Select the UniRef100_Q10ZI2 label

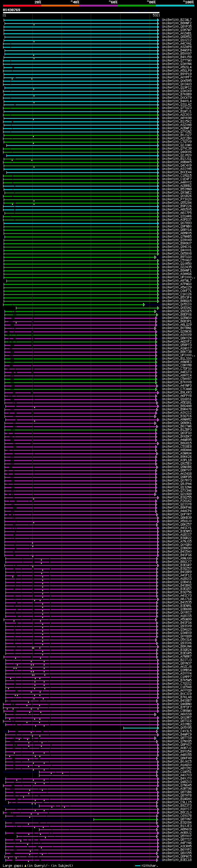point(177,40)
